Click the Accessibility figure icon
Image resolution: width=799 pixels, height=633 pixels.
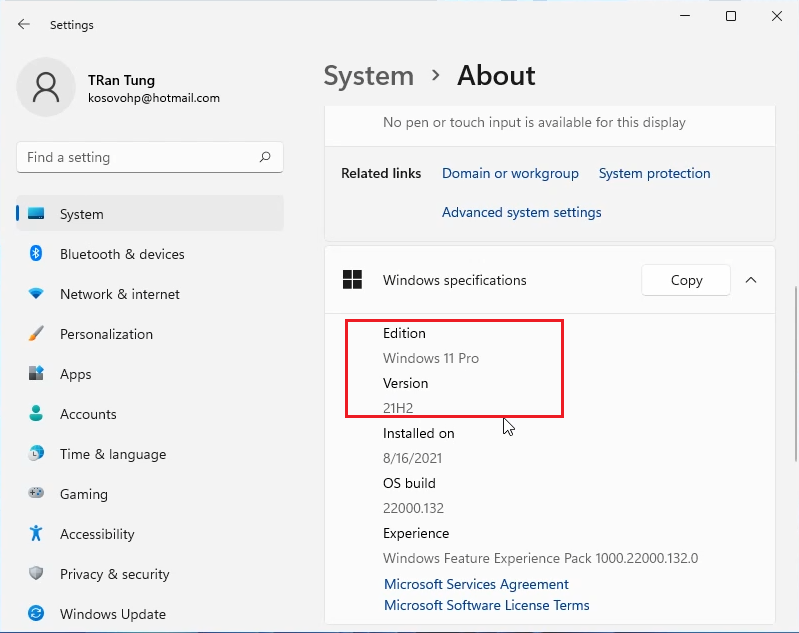pos(36,533)
